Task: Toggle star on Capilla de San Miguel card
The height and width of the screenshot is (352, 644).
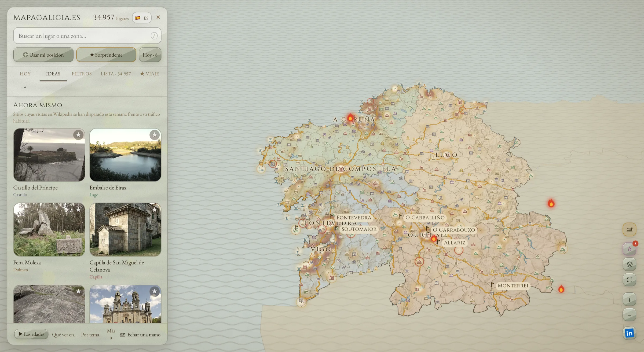Action: click(x=155, y=209)
